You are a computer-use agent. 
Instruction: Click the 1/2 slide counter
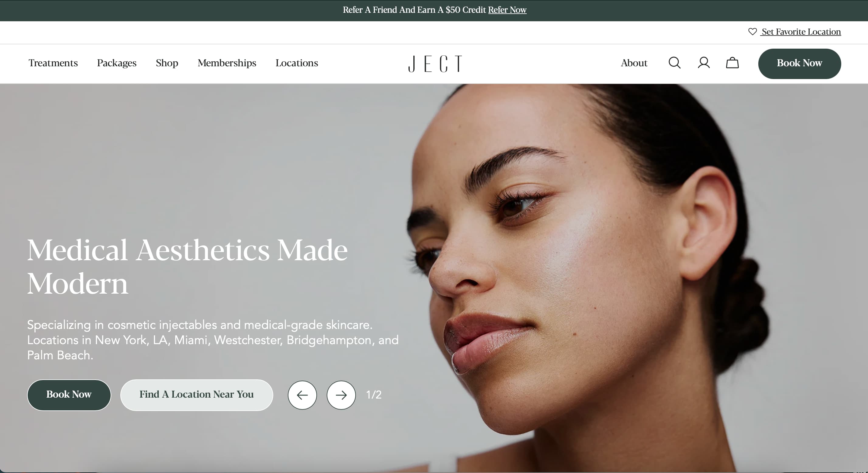coord(374,395)
